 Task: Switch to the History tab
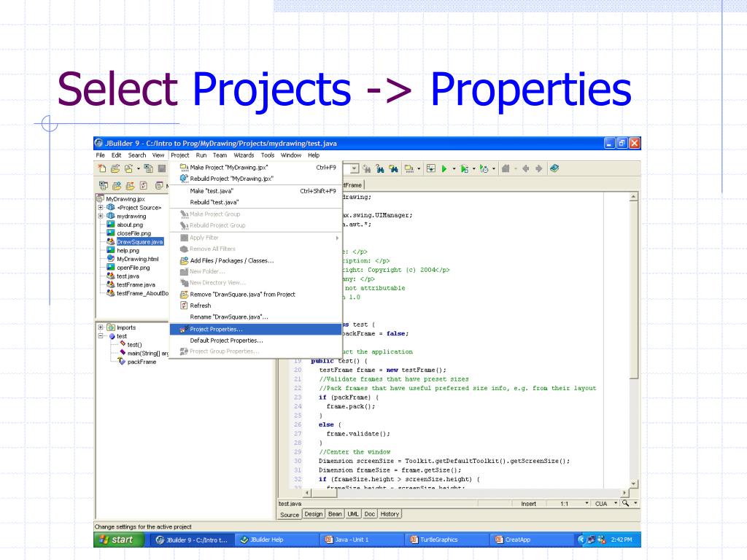click(x=390, y=514)
